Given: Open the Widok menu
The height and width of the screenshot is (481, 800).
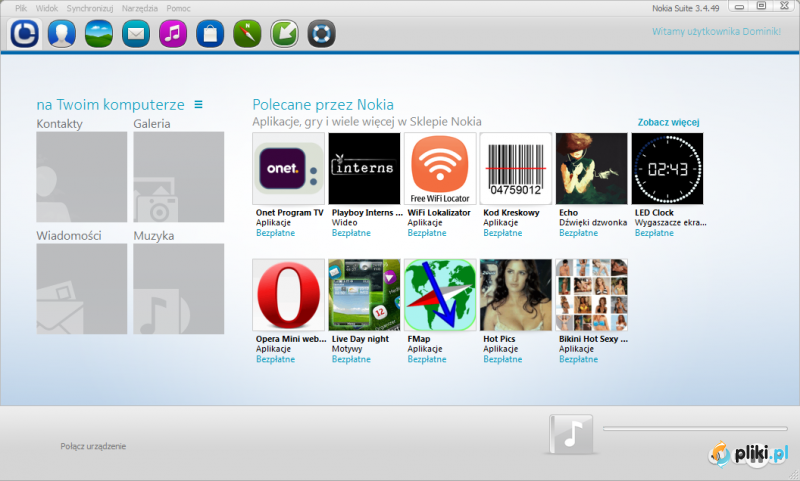Looking at the screenshot, I should coord(47,8).
